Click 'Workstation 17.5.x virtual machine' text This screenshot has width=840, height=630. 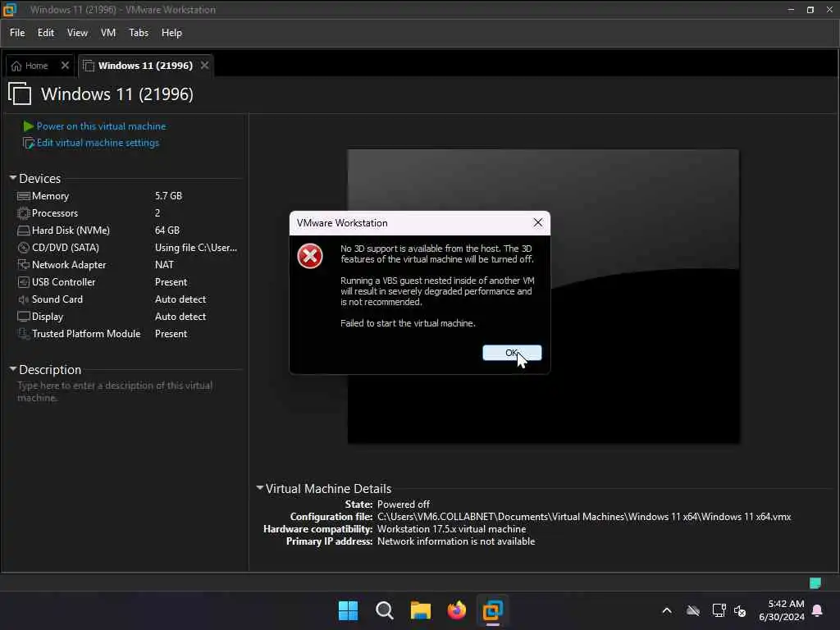pos(452,529)
